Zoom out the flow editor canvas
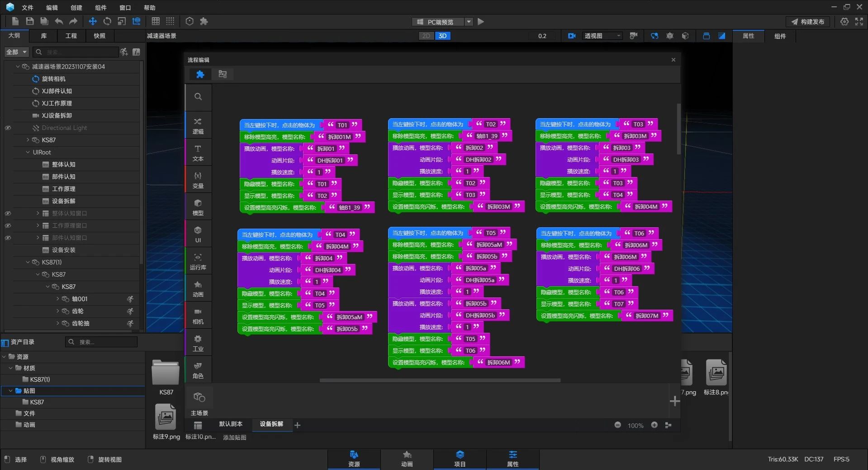Image resolution: width=868 pixels, height=470 pixels. pos(617,425)
